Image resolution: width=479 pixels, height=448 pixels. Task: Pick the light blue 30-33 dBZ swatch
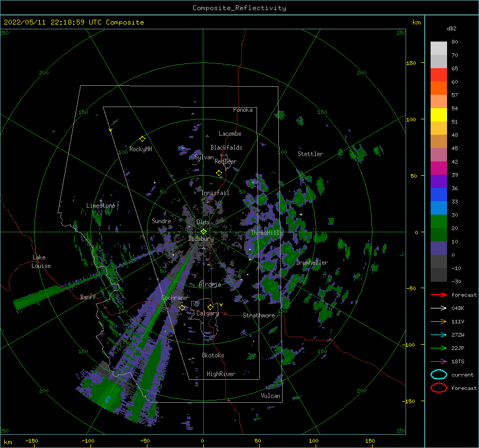pyautogui.click(x=439, y=208)
